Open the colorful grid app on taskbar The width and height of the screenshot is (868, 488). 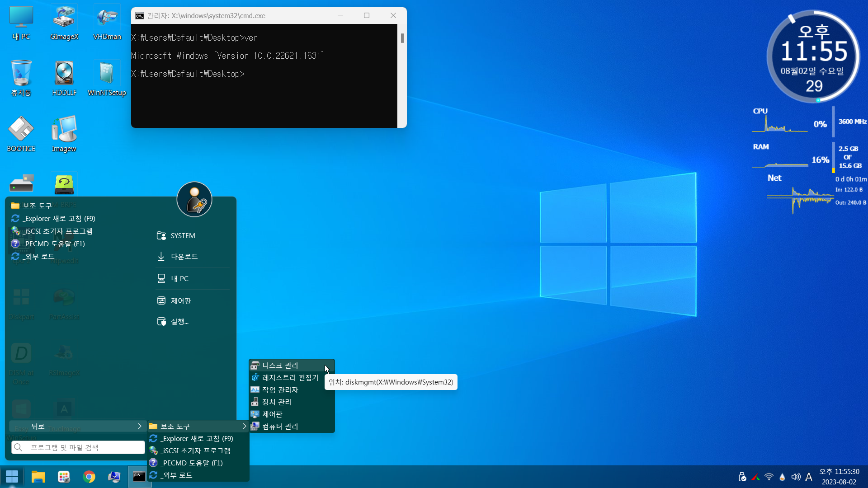[x=64, y=477]
